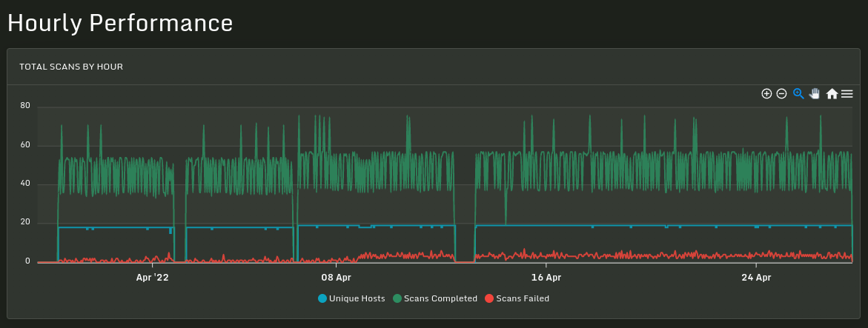Click the 0 y-axis label

point(27,261)
